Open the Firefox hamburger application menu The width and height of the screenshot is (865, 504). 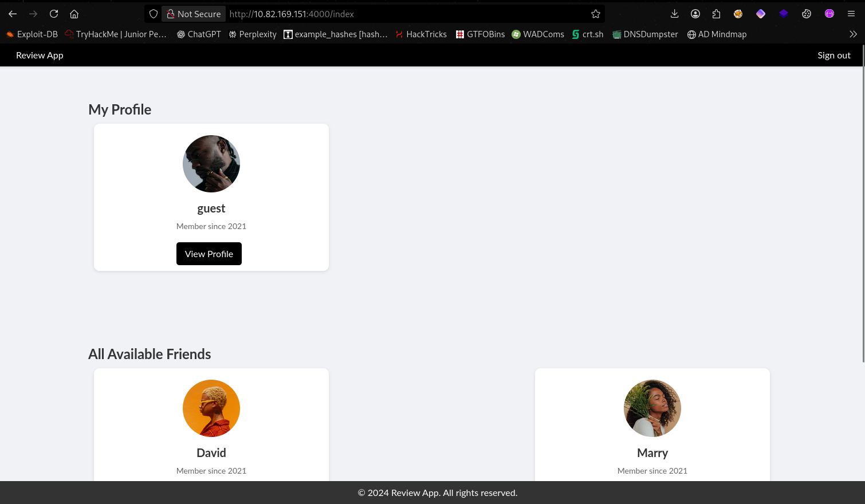click(851, 14)
